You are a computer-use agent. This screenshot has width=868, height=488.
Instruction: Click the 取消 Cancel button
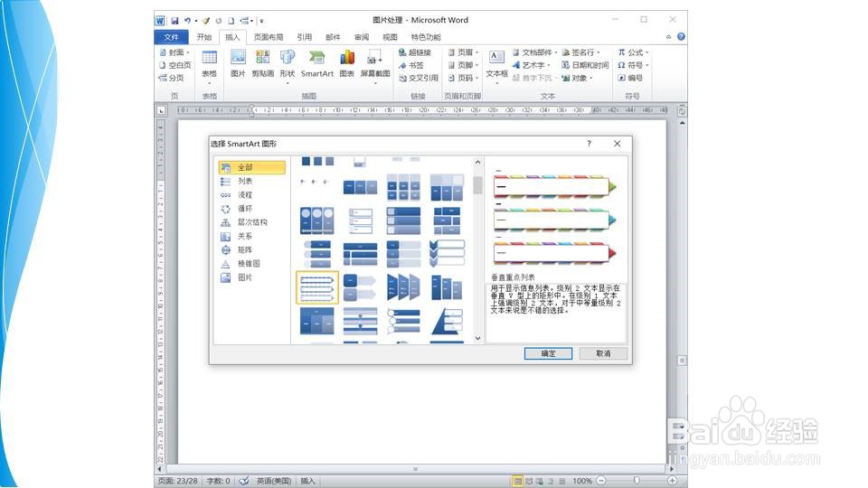pyautogui.click(x=603, y=353)
